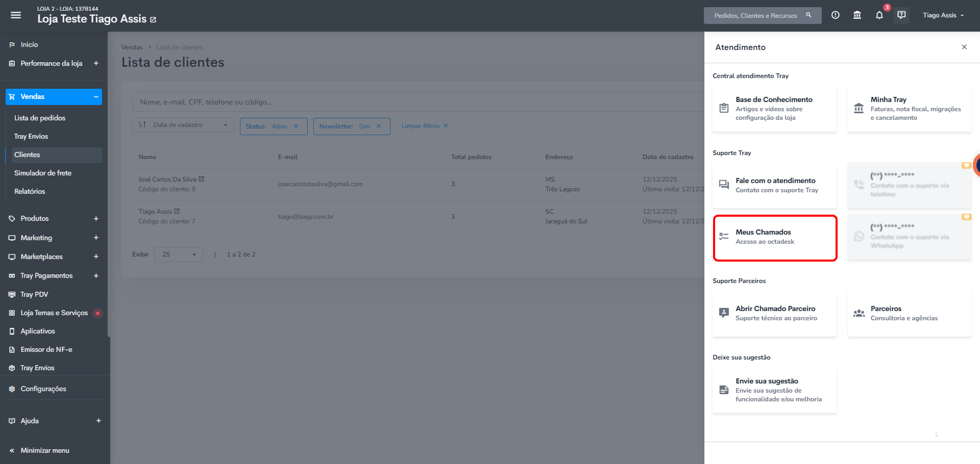
Task: Click the Marketplaces icon
Action: click(x=12, y=257)
